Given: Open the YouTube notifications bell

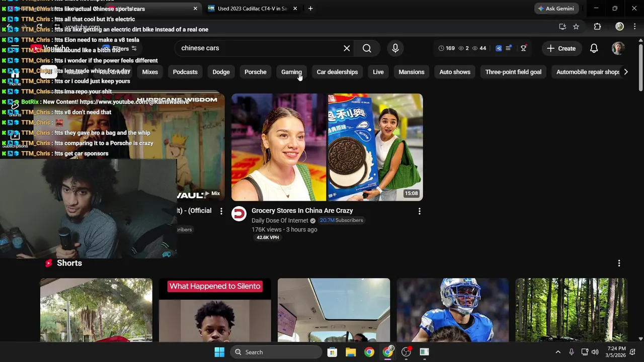Looking at the screenshot, I should coord(594,48).
